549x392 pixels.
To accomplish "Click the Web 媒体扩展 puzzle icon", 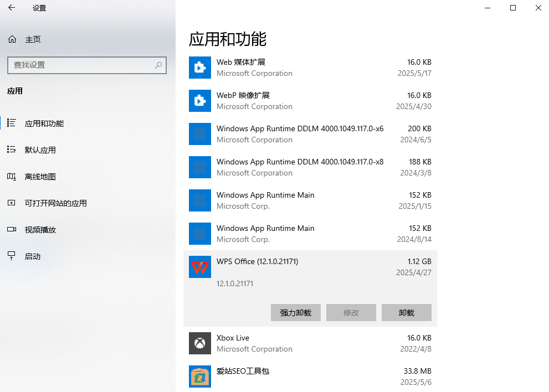I will [x=200, y=68].
